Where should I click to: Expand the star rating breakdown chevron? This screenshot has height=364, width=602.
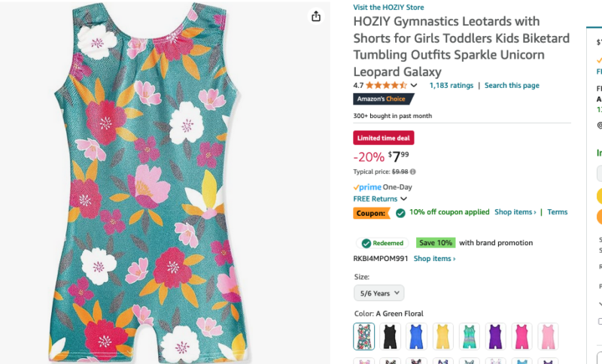pyautogui.click(x=414, y=86)
